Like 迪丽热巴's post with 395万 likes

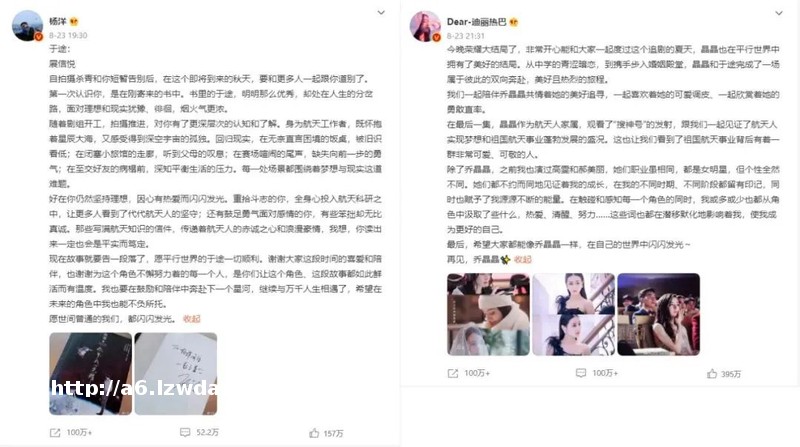click(712, 374)
